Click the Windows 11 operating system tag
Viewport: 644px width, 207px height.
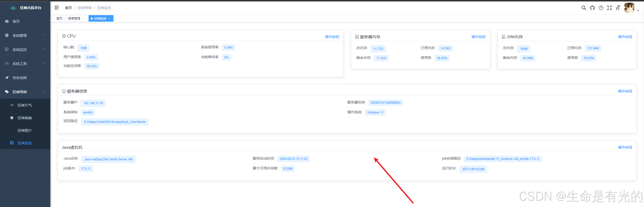click(375, 113)
